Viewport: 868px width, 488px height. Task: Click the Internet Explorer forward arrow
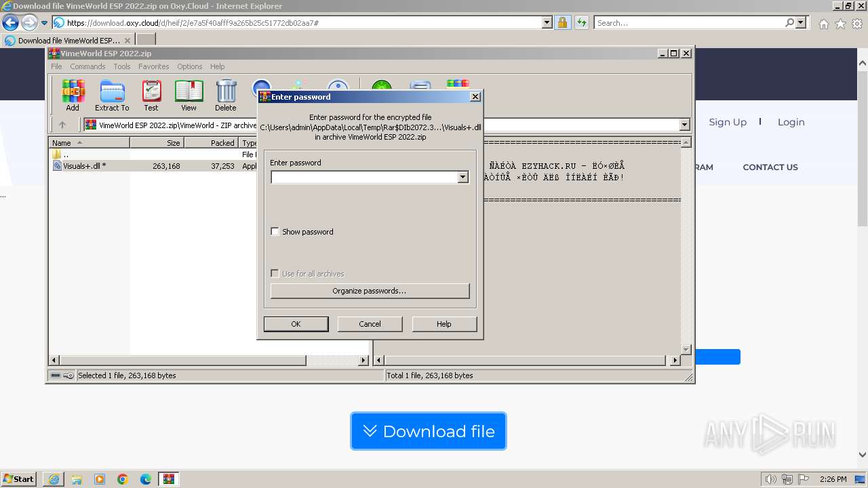(29, 23)
